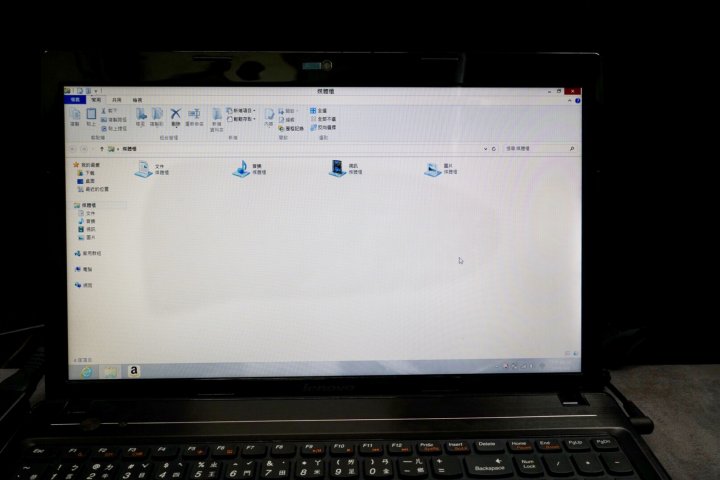The height and width of the screenshot is (480, 720).
Task: Select the Music library in main pane
Action: (249, 169)
